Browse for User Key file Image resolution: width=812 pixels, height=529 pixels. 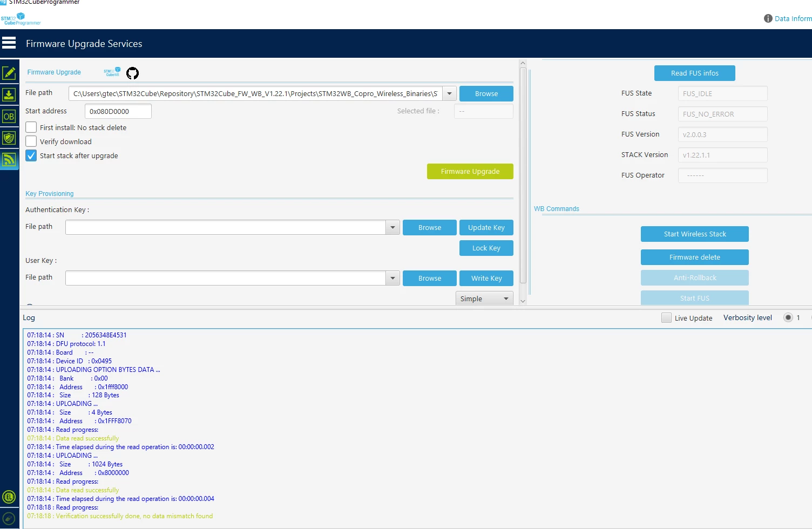(x=430, y=278)
